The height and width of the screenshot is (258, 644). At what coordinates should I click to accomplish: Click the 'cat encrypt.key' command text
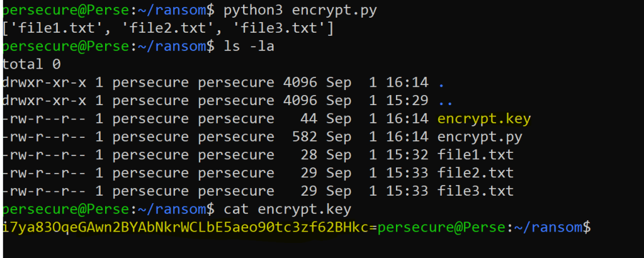291,209
